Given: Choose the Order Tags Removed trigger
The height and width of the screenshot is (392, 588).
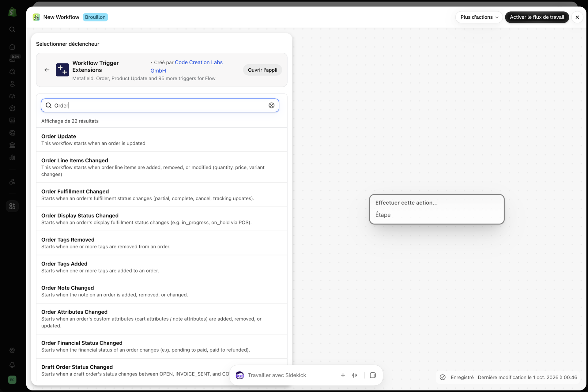Looking at the screenshot, I should 162,243.
